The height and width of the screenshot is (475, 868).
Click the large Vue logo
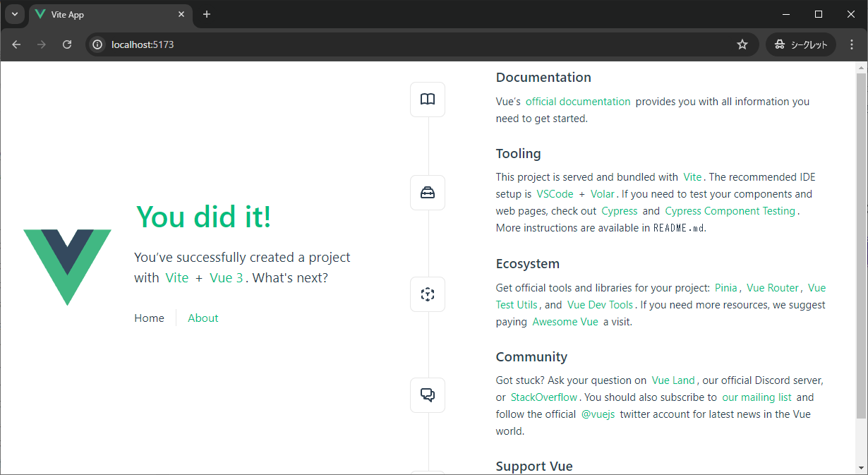[67, 267]
